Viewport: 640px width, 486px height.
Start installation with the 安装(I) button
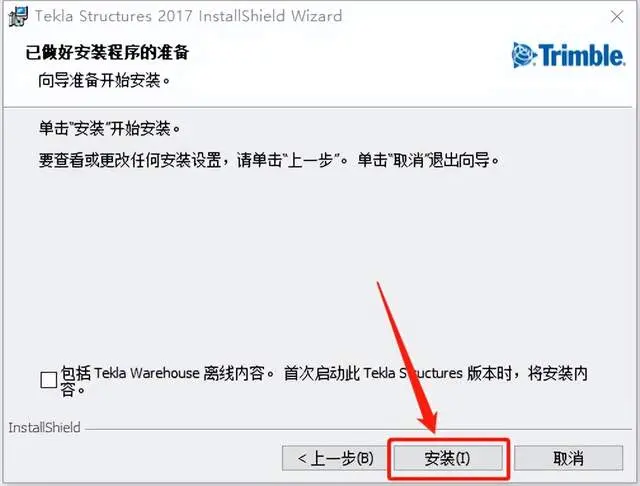pos(448,458)
